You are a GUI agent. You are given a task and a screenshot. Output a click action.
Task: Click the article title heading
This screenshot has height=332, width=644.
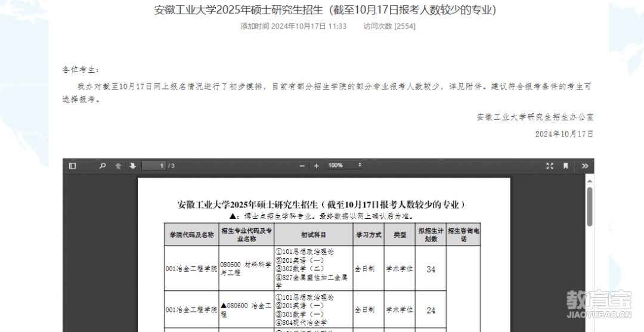click(x=326, y=10)
